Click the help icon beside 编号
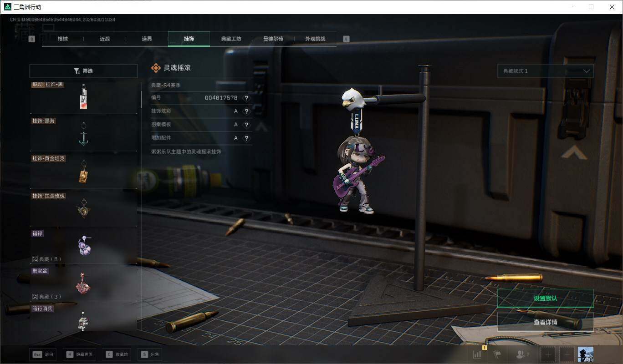623x364 pixels. 246,98
